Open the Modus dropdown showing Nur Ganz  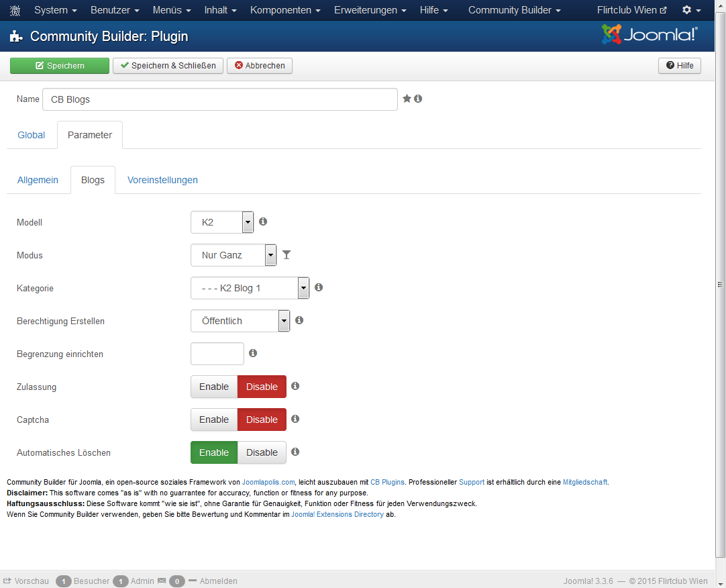(234, 255)
